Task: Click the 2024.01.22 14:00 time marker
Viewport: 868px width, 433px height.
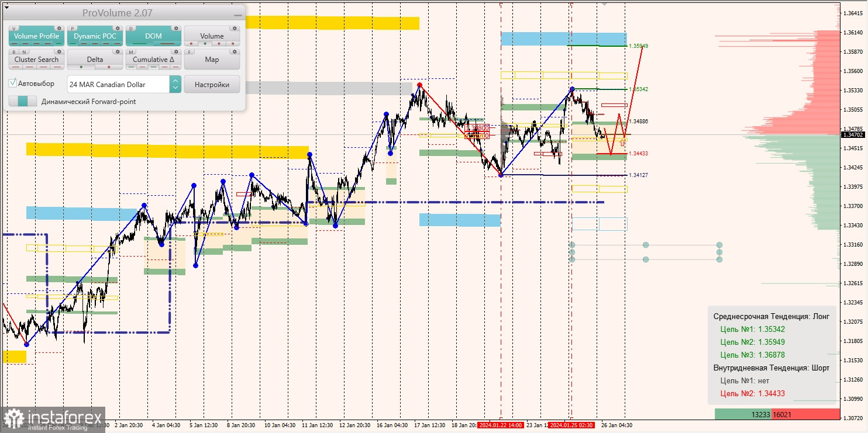Action: (500, 425)
